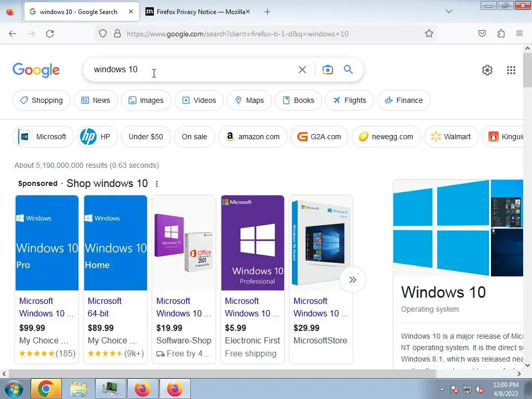This screenshot has height=399, width=532.
Task: Open Microsoft 64-bit product link
Action: tap(104, 307)
